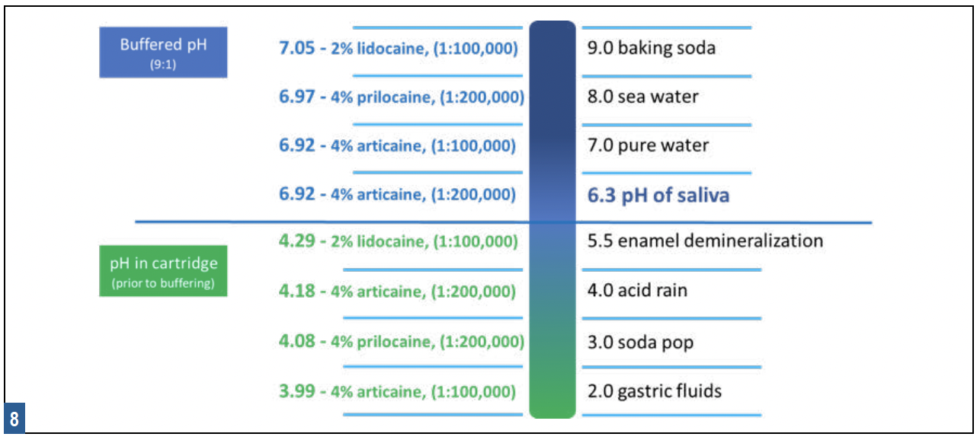Viewport: 980px width, 440px height.
Task: Click the blue Buffered pH box
Action: tap(163, 52)
